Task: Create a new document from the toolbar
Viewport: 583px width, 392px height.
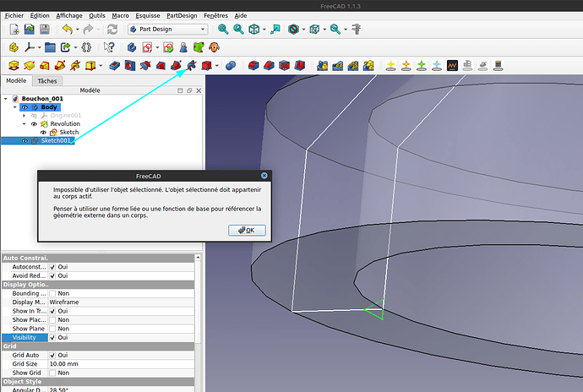Action: click(14, 29)
